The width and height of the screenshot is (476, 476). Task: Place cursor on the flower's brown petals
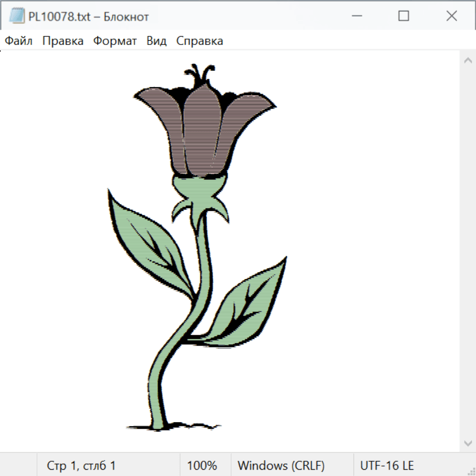point(204,132)
